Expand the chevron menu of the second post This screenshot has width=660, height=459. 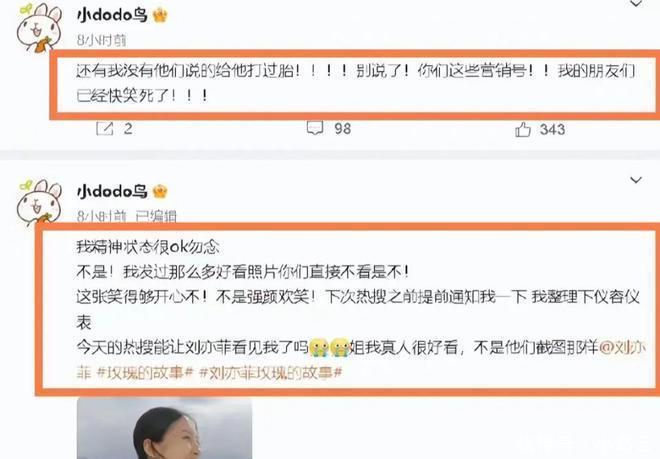coord(636,180)
